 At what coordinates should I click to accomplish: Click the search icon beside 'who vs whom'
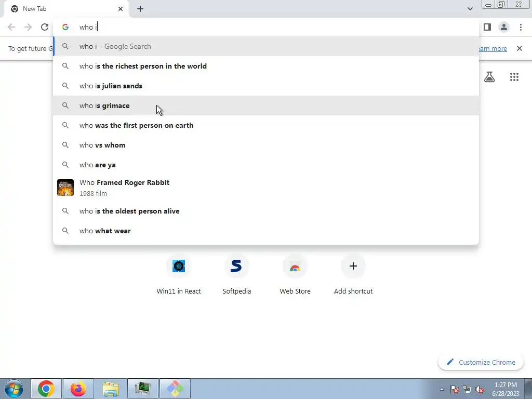tap(65, 145)
